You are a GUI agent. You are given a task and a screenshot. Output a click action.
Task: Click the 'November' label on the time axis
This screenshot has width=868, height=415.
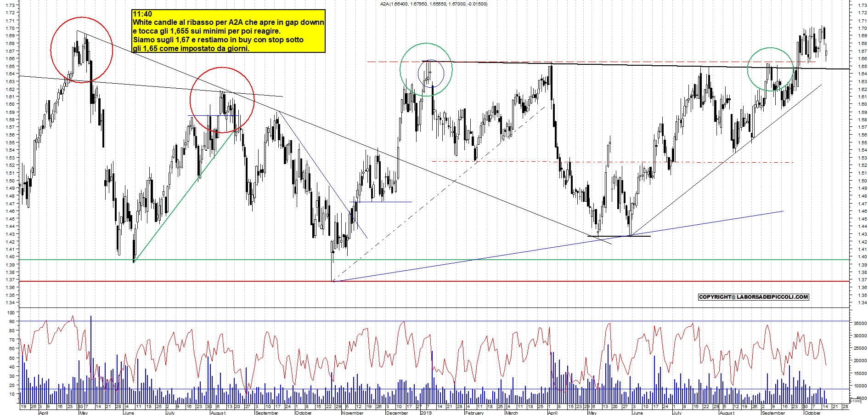pos(353,413)
